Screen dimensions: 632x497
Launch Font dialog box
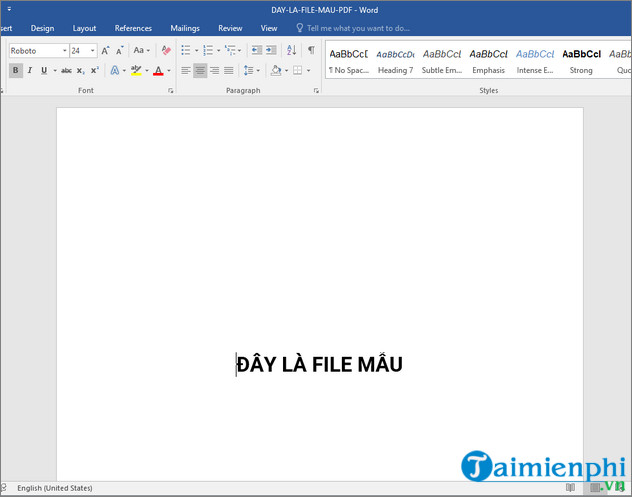coord(171,91)
